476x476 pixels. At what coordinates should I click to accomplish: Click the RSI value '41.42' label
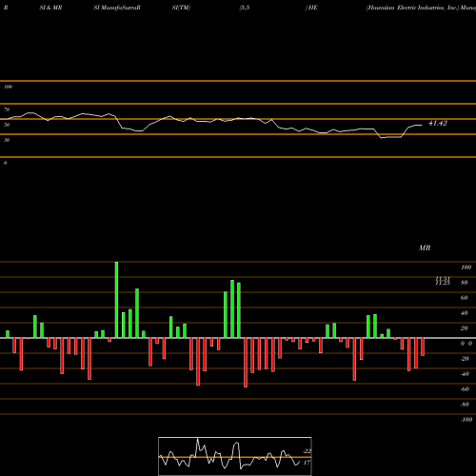point(438,123)
